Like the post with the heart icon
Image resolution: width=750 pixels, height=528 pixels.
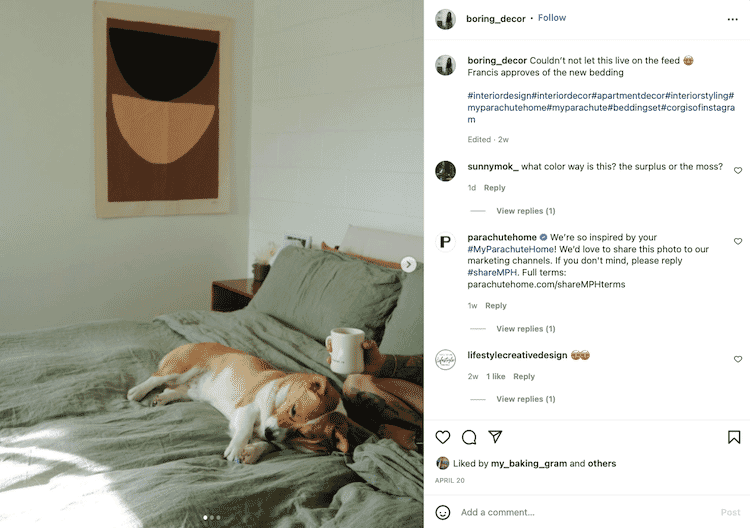point(443,437)
